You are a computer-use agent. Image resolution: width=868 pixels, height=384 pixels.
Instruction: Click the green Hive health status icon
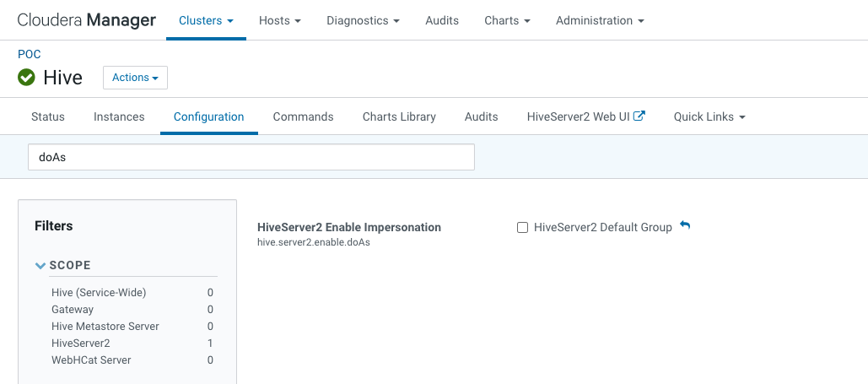tap(26, 78)
